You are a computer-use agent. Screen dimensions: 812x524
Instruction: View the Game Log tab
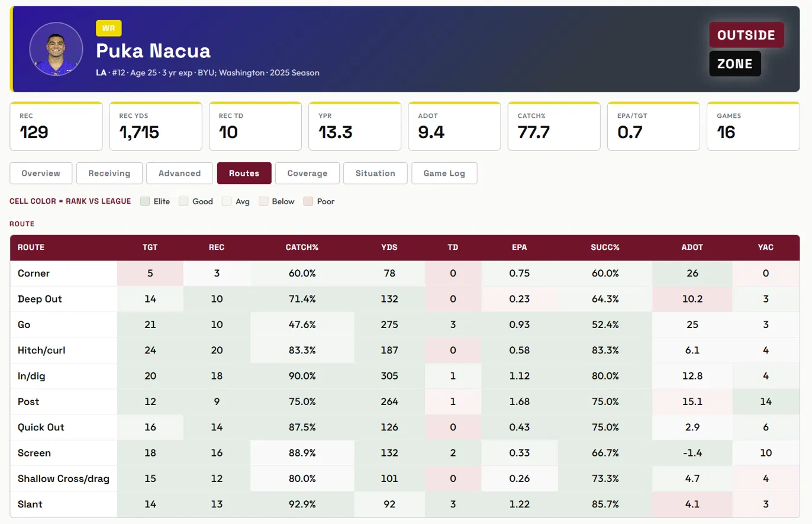coord(444,173)
